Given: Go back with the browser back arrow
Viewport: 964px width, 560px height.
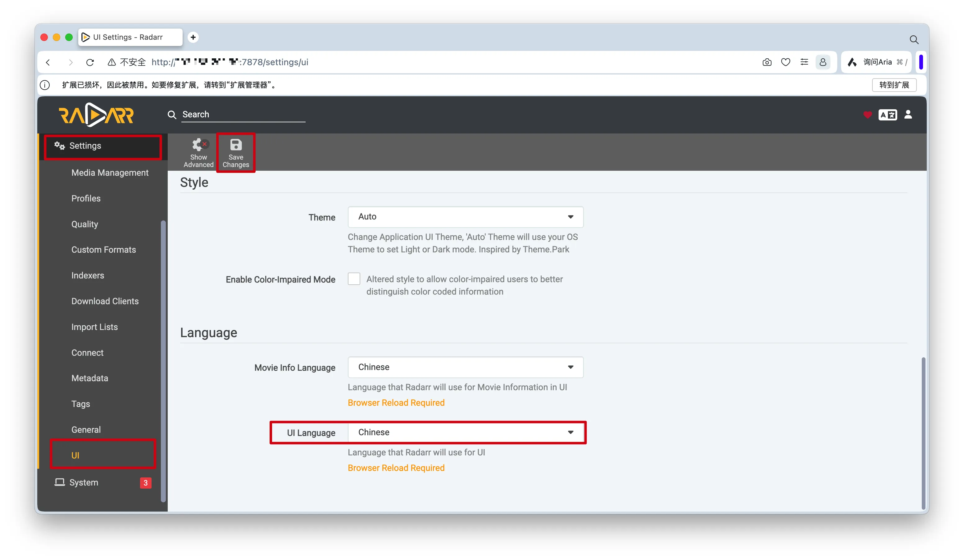Looking at the screenshot, I should click(48, 62).
